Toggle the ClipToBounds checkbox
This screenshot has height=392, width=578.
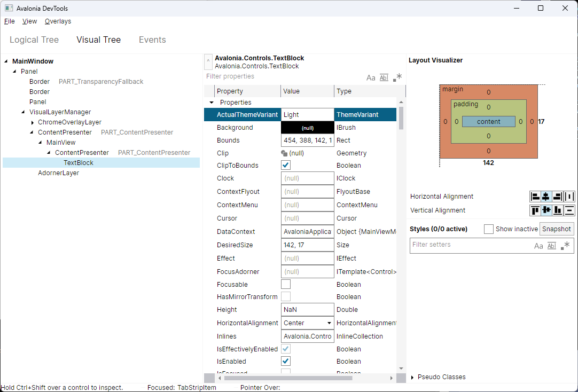(286, 165)
